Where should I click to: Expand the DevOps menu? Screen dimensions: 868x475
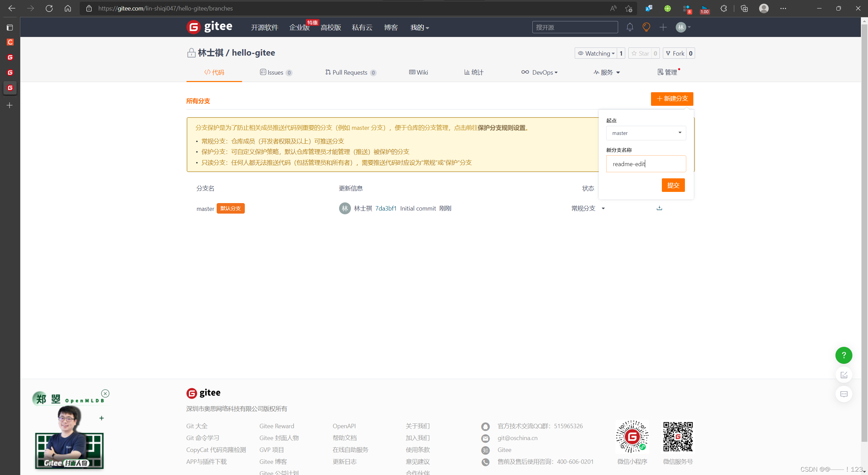(539, 72)
